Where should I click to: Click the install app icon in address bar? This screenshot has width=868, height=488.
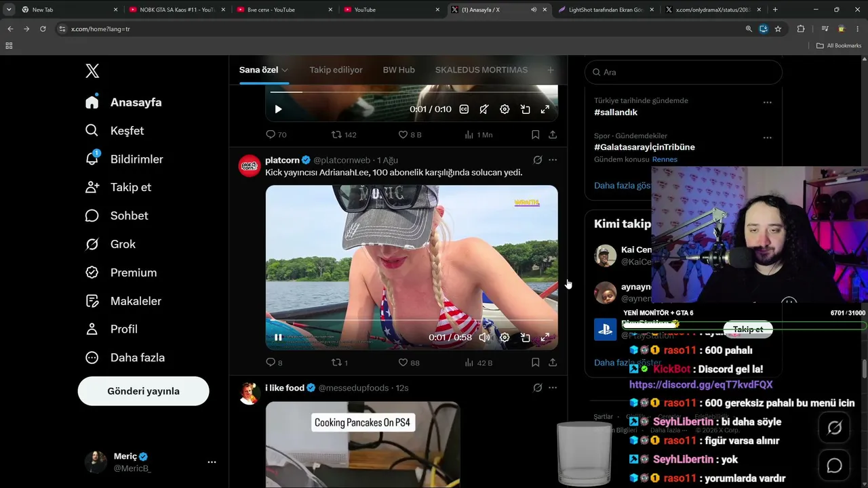coord(763,29)
